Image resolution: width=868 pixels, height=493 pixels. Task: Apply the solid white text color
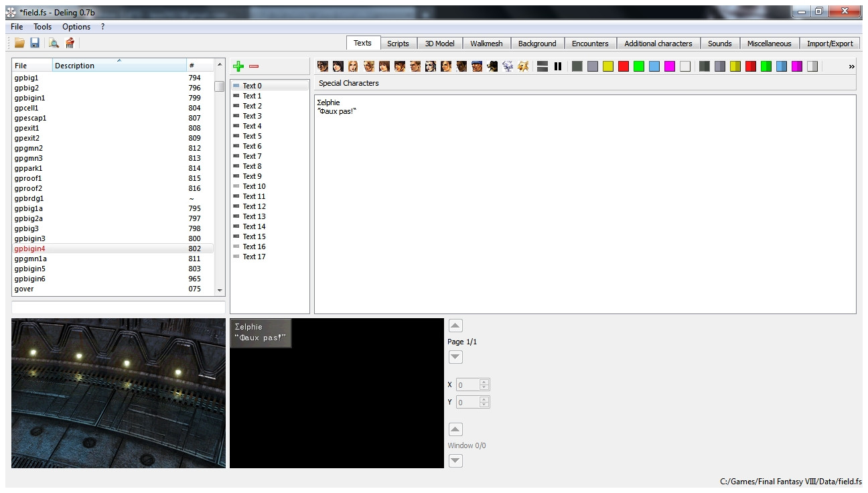point(685,66)
